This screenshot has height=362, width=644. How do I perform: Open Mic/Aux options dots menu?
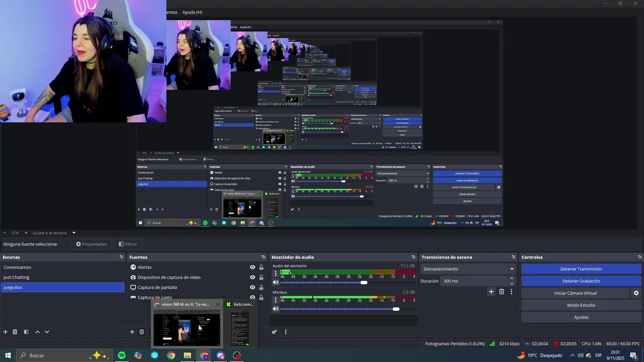[x=275, y=300]
